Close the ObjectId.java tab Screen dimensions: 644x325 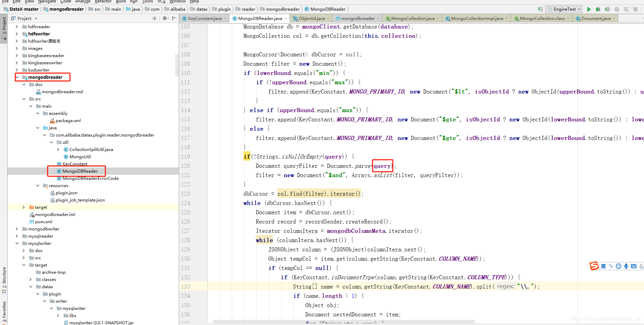(328, 19)
